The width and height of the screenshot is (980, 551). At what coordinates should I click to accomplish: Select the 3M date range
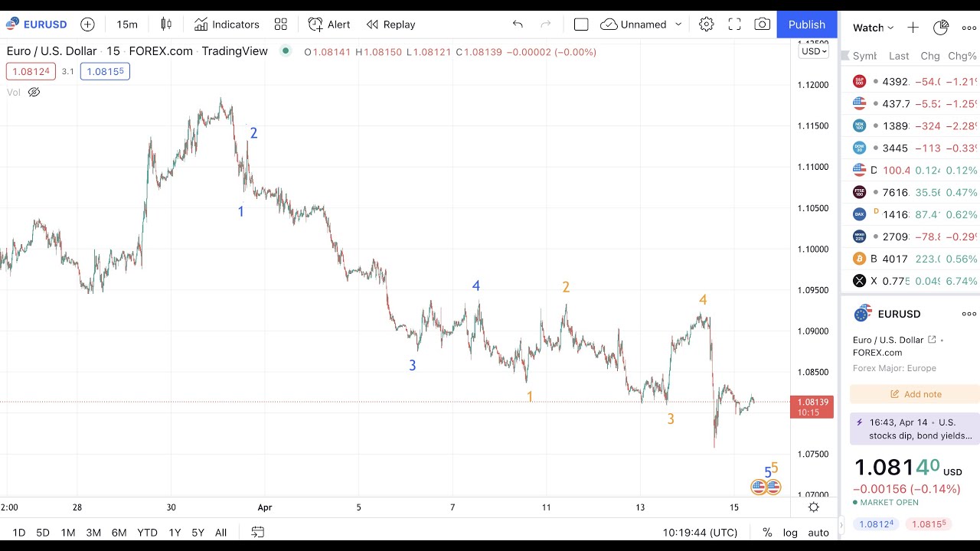tap(93, 533)
